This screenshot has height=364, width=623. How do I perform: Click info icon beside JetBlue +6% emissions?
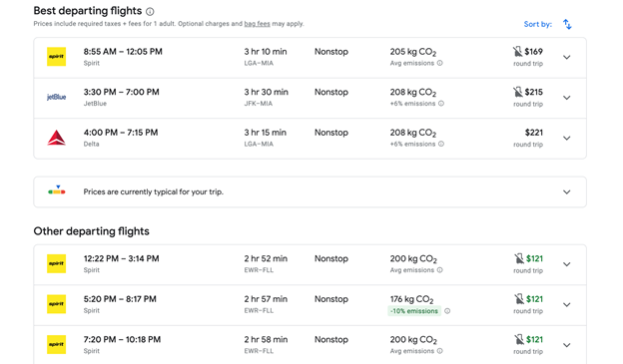tap(441, 104)
